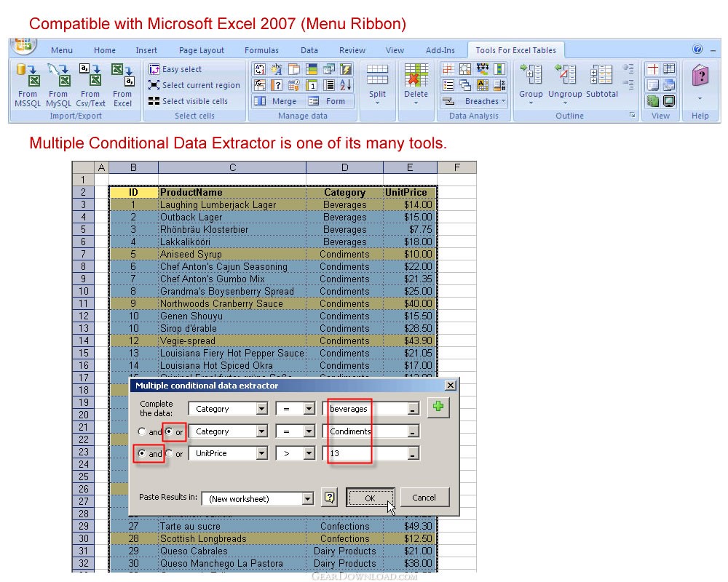Click Select current region
Screen dimensions: 728x582
click(x=194, y=85)
